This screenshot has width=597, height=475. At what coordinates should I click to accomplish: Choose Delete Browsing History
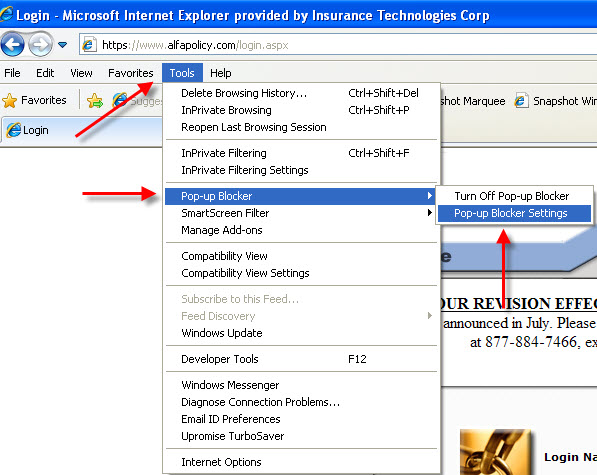[302, 93]
